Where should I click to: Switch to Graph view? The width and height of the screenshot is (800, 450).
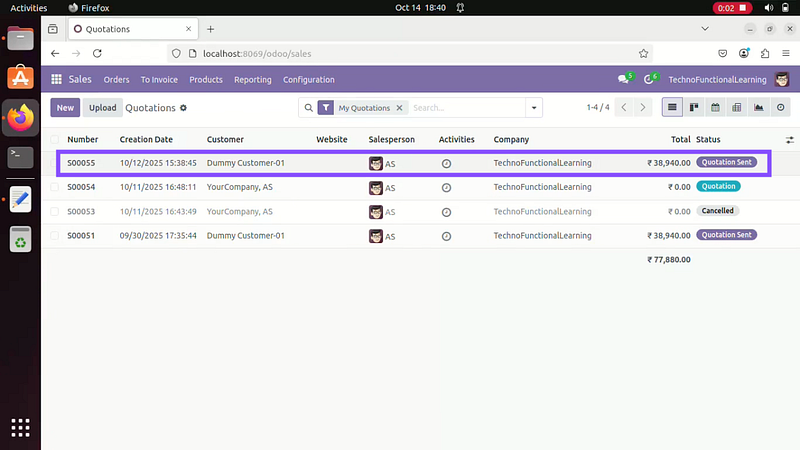(758, 107)
